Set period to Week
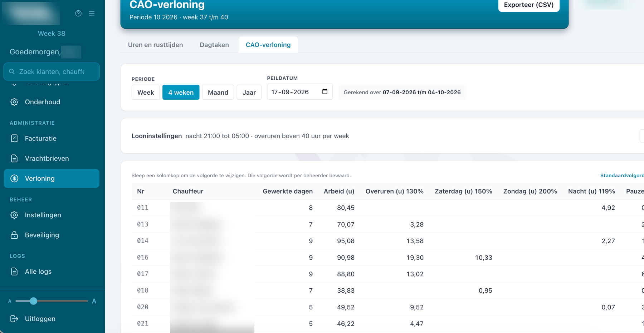The image size is (644, 333). [146, 92]
